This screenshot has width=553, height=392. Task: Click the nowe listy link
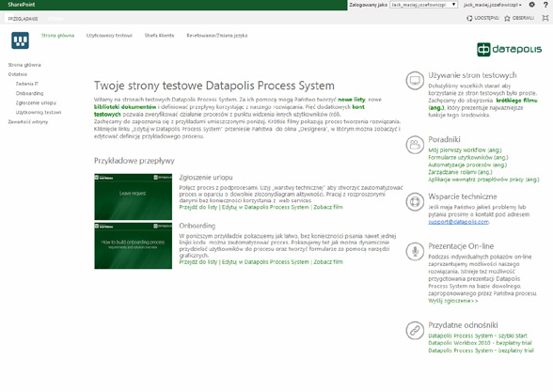pyautogui.click(x=352, y=100)
